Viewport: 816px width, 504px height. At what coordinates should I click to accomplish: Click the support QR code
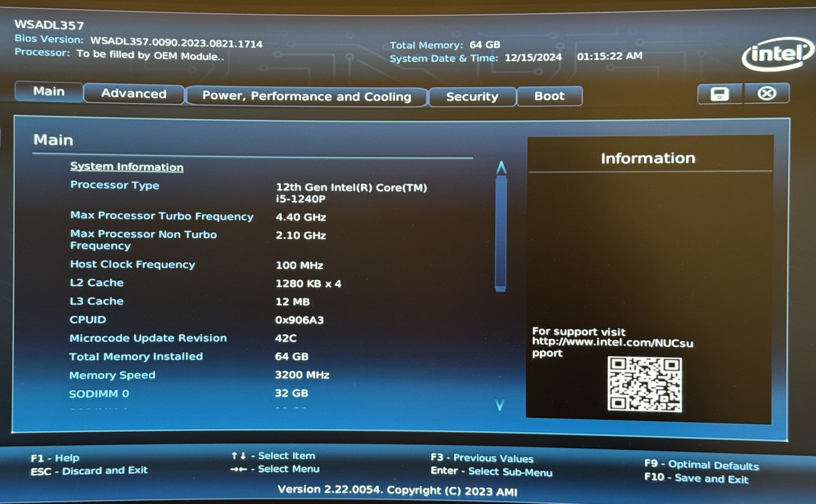point(644,384)
